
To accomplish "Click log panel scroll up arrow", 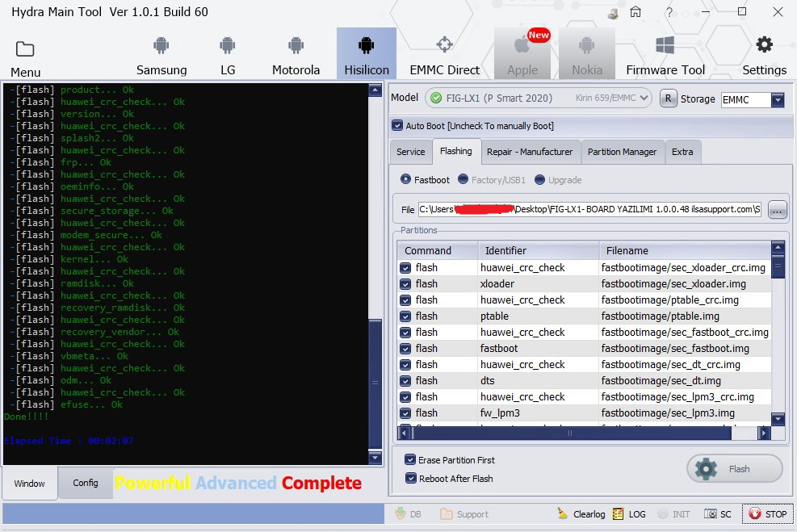I will click(x=375, y=90).
